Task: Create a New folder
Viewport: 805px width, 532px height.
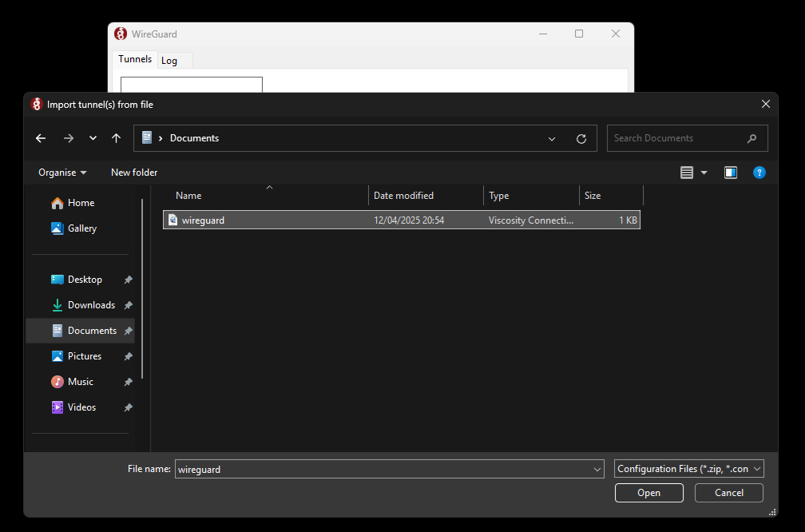Action: point(134,173)
